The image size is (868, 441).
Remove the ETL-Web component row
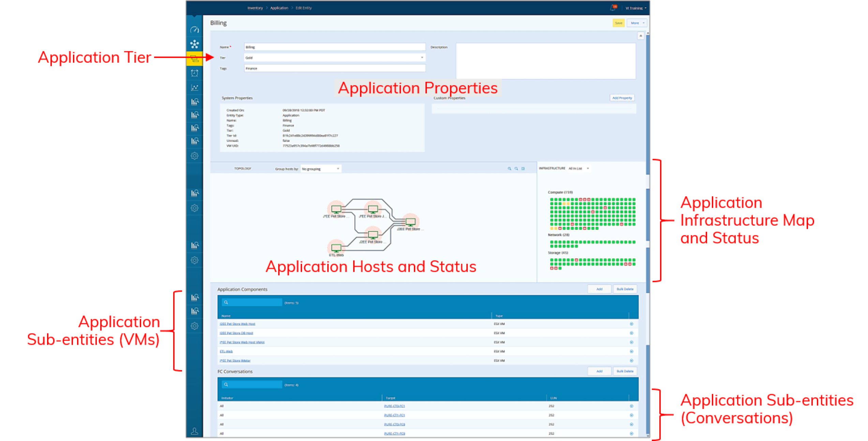tap(631, 351)
